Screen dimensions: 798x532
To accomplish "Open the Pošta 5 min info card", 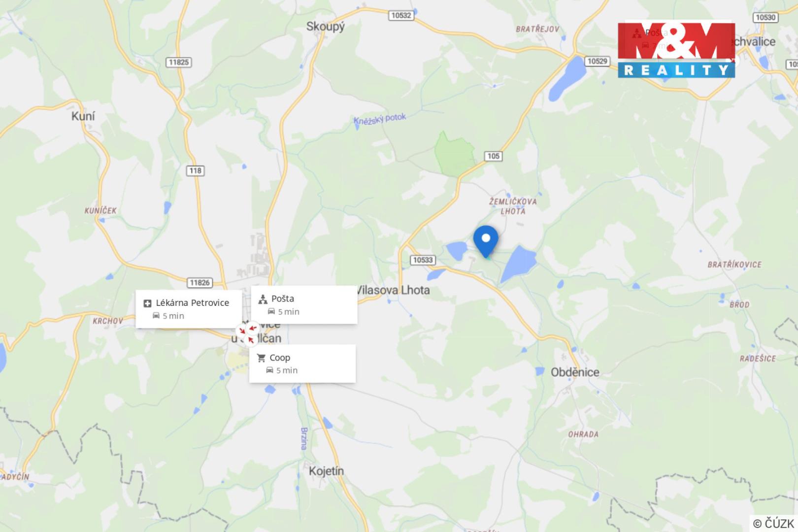I will tap(304, 304).
